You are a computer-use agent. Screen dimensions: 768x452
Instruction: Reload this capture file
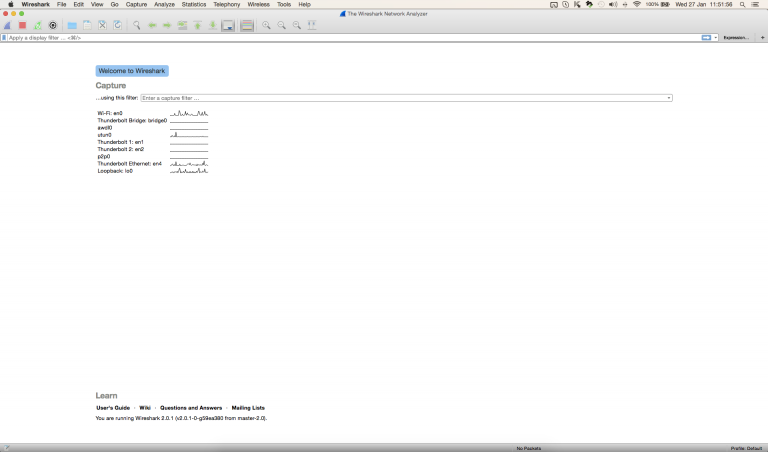118,25
